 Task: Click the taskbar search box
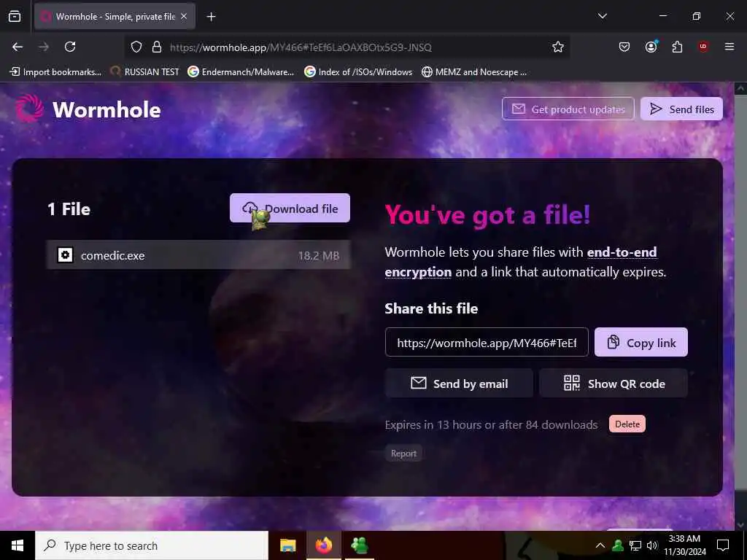click(x=152, y=545)
